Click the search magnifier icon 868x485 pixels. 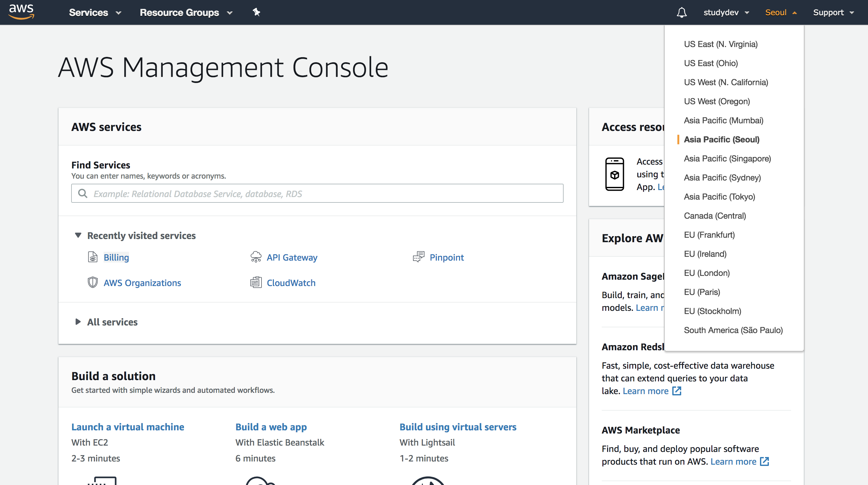[83, 194]
